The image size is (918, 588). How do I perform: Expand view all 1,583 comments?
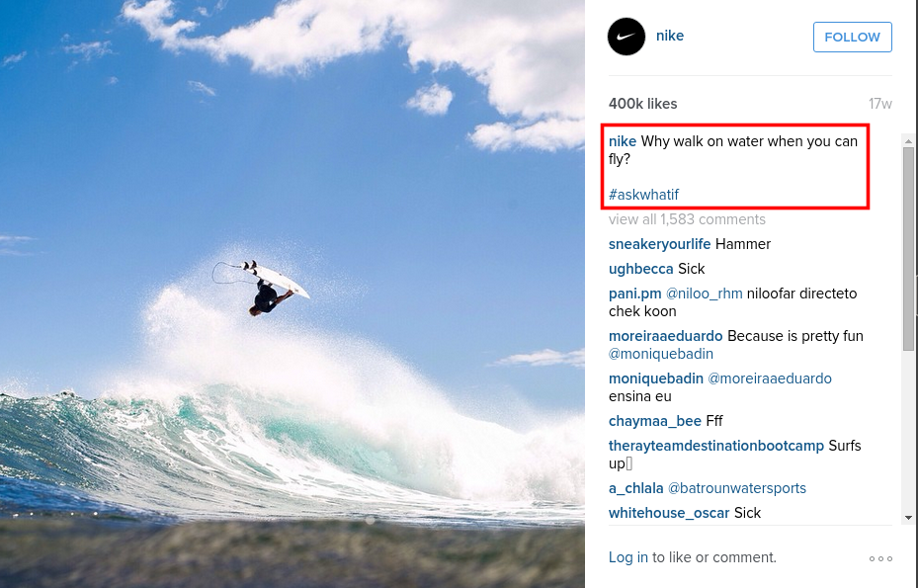click(x=687, y=219)
